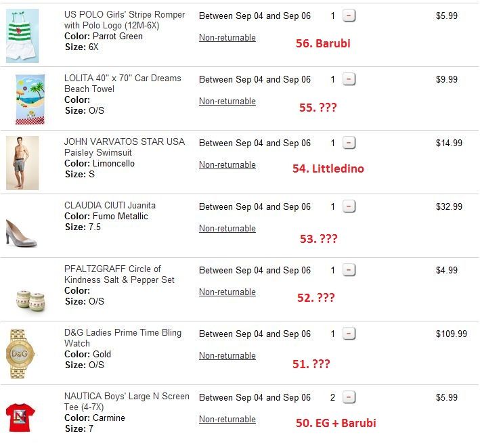
Task: Decrease quantity of Lolita Beach Towel
Action: coord(349,79)
